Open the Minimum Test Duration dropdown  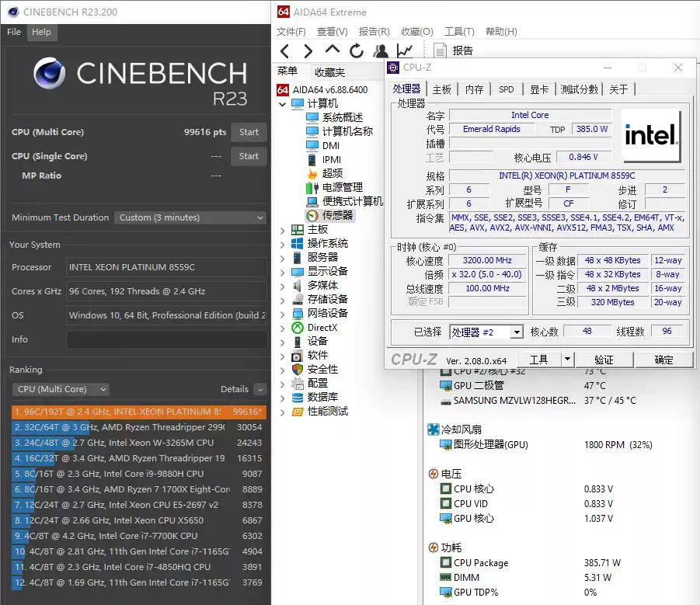pyautogui.click(x=189, y=217)
